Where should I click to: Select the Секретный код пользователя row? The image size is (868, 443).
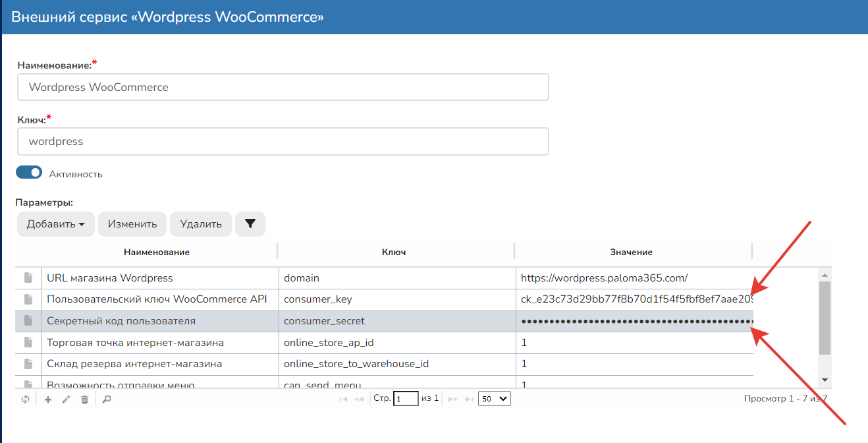coord(158,321)
